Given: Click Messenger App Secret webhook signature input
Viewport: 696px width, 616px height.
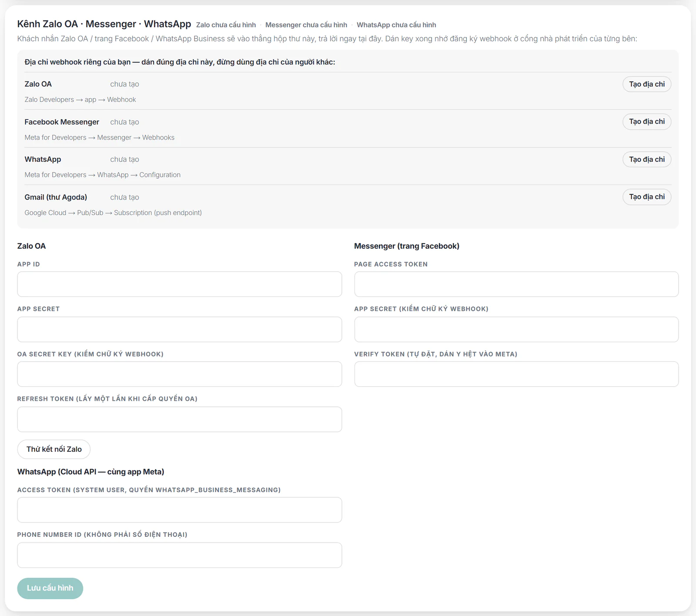Looking at the screenshot, I should point(516,329).
